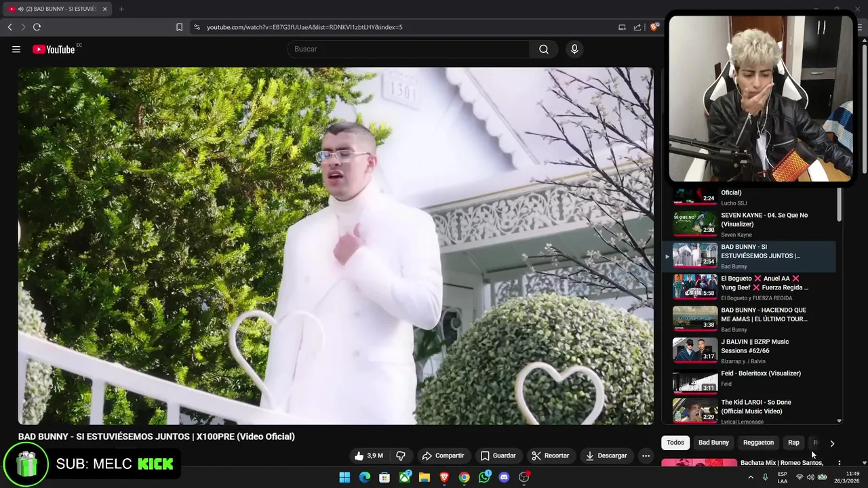Show hidden system tray icons

751,477
